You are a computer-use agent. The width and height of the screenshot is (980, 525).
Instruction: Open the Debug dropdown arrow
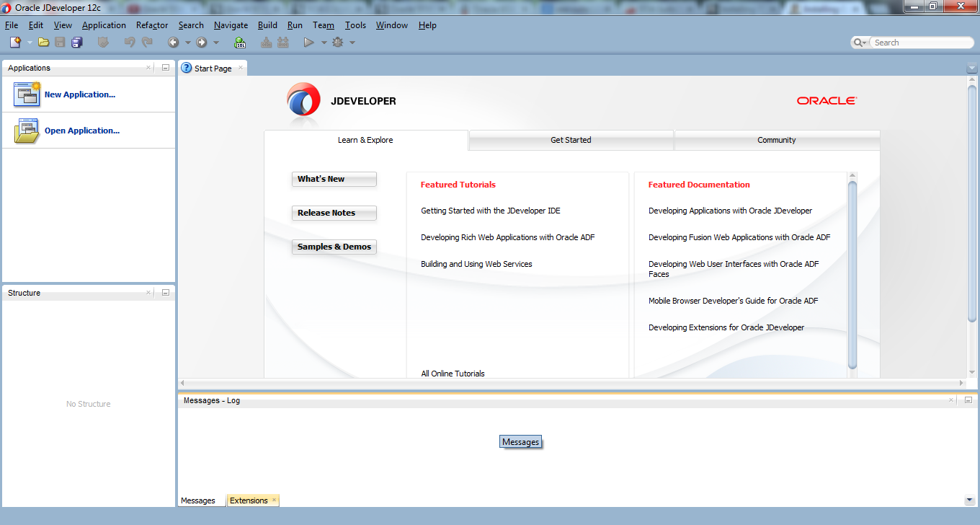352,43
